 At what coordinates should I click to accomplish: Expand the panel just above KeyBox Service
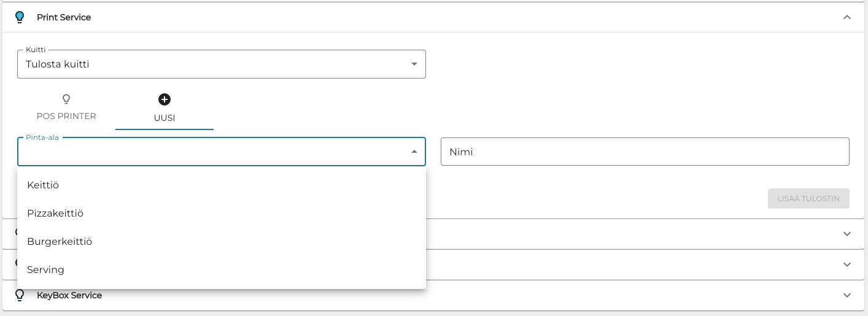tap(847, 264)
